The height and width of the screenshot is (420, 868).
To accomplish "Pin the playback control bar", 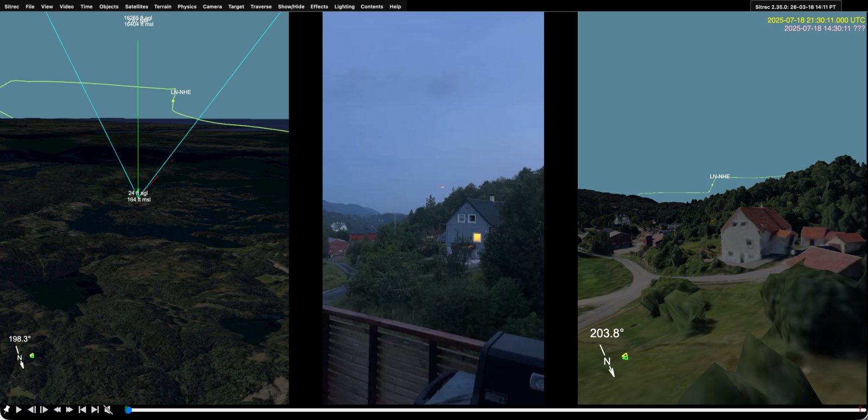I will point(7,410).
